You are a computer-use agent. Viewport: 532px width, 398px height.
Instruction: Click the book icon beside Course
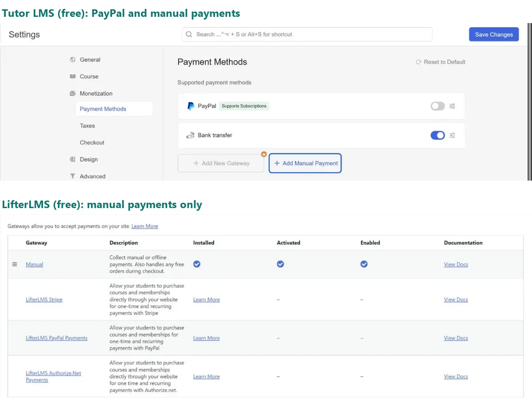73,76
